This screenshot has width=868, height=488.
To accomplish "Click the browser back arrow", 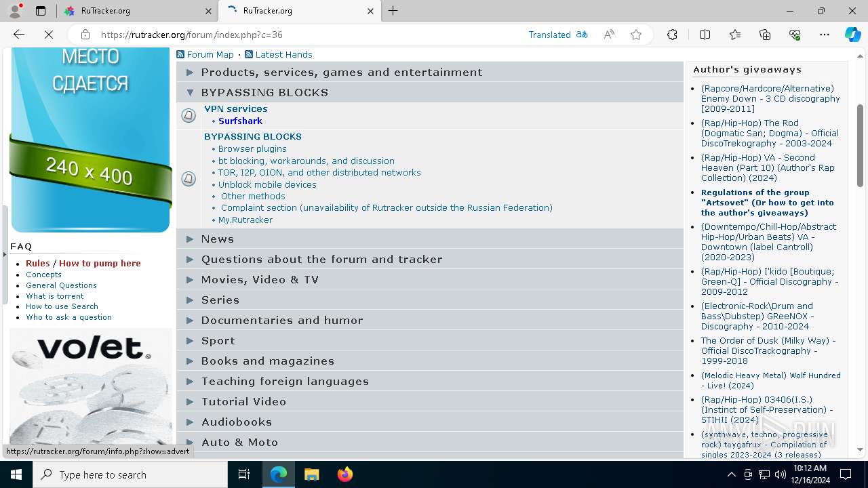I will pyautogui.click(x=19, y=35).
